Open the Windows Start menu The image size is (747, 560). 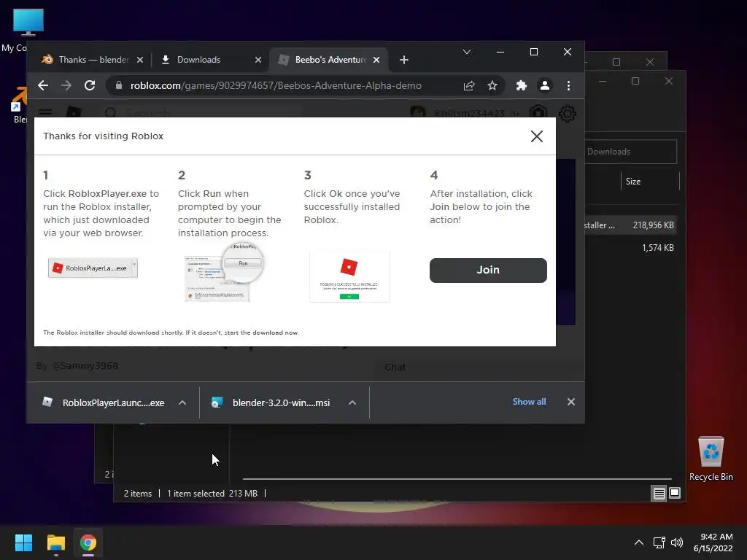click(x=23, y=542)
